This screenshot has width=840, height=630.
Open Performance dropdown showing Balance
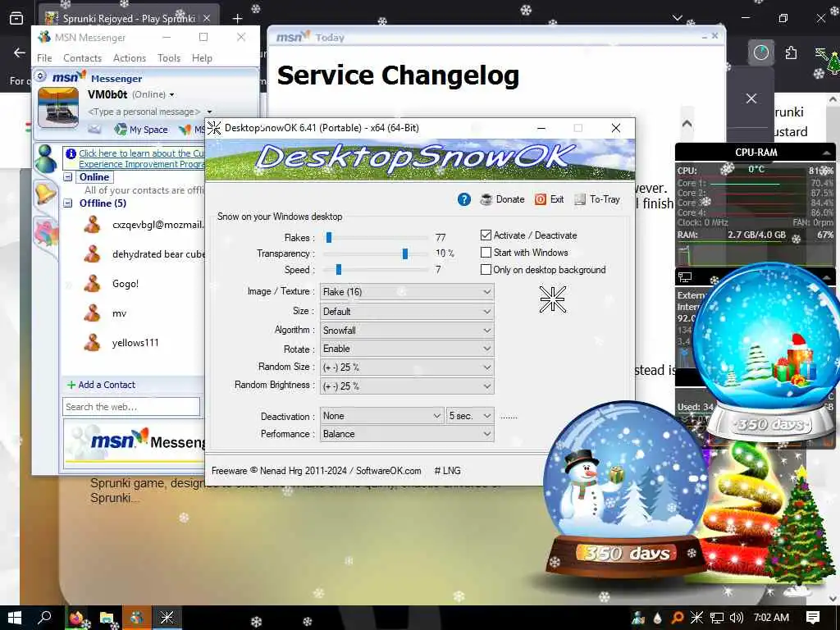[407, 434]
